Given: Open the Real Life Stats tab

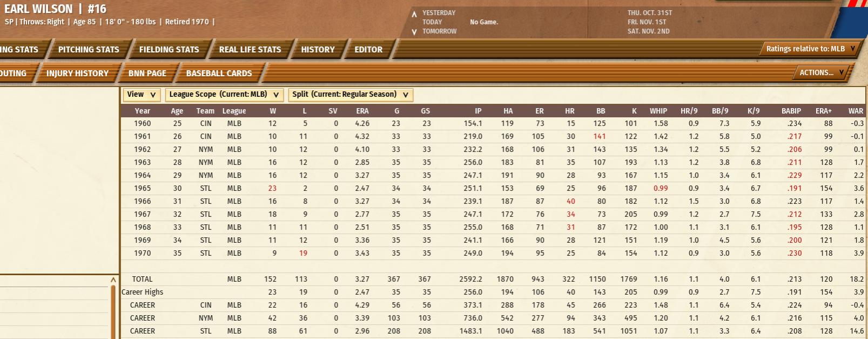Looking at the screenshot, I should [x=250, y=50].
